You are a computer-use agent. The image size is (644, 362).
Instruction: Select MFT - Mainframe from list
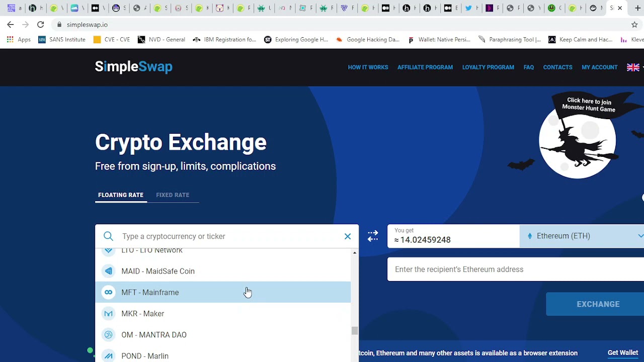(x=223, y=292)
